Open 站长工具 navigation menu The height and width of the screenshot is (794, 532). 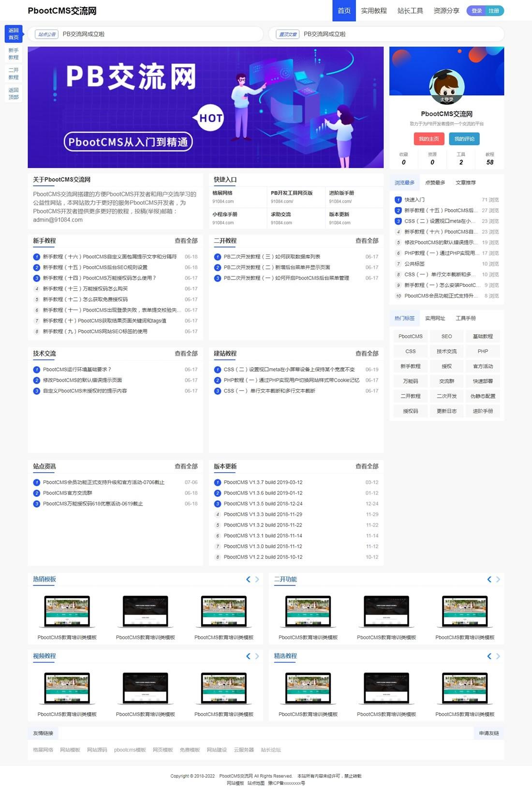[410, 11]
